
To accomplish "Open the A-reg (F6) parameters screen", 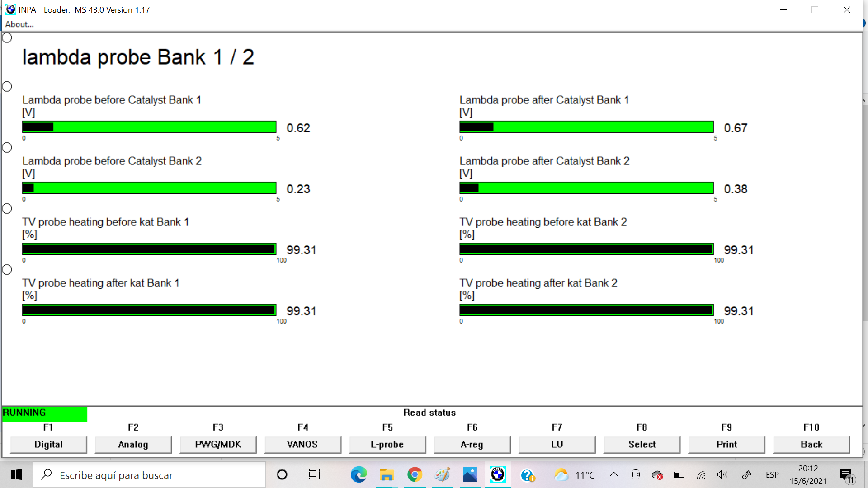I will 471,444.
